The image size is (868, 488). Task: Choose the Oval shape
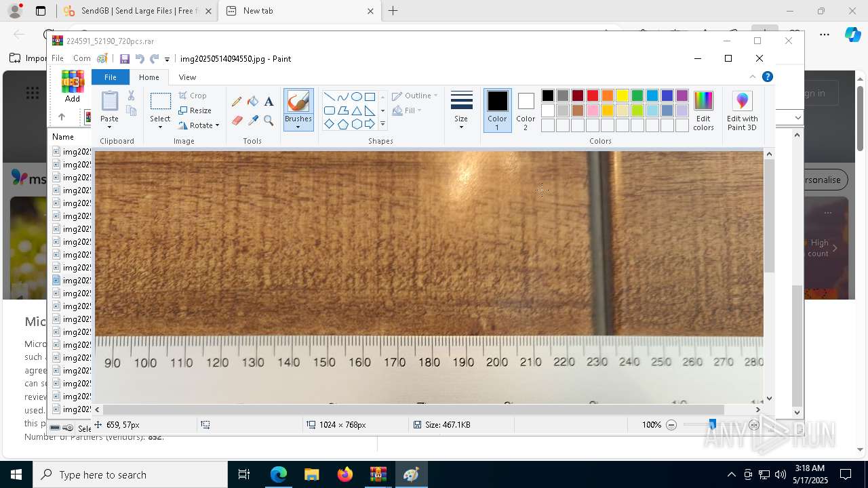click(x=356, y=97)
